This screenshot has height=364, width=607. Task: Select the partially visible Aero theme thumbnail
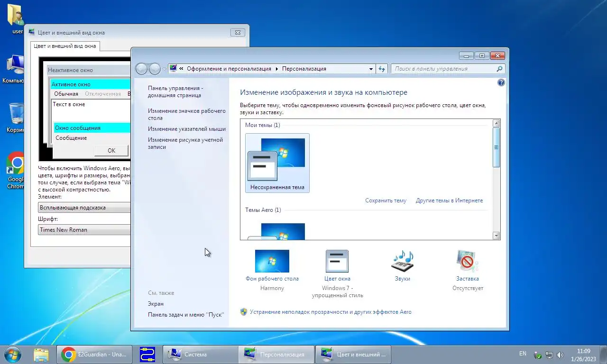tap(277, 231)
